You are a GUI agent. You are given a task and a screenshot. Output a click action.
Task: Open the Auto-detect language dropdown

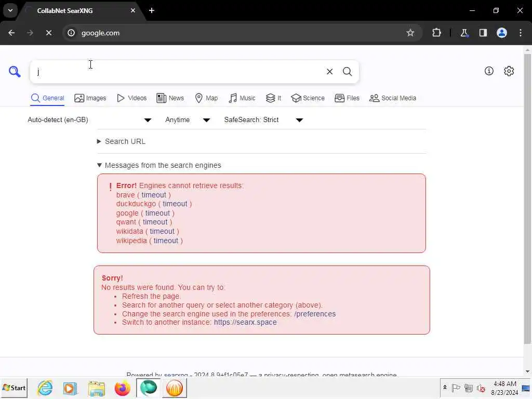click(x=89, y=120)
